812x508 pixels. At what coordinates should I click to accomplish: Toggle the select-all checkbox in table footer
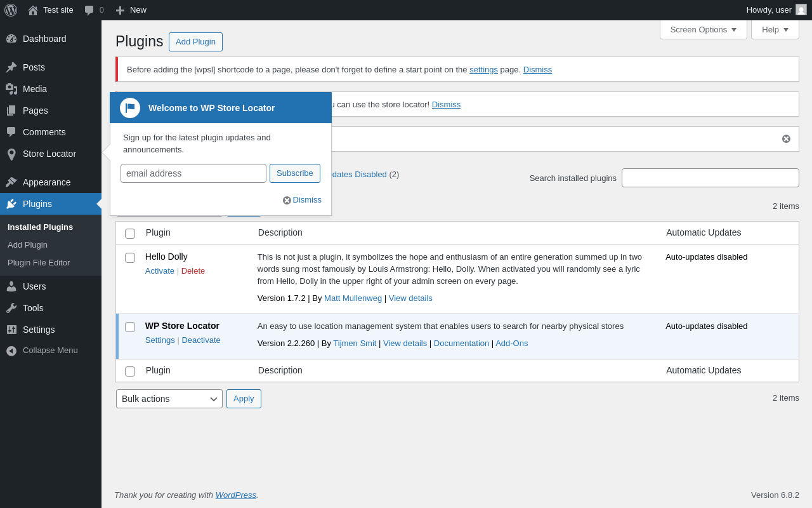[130, 371]
